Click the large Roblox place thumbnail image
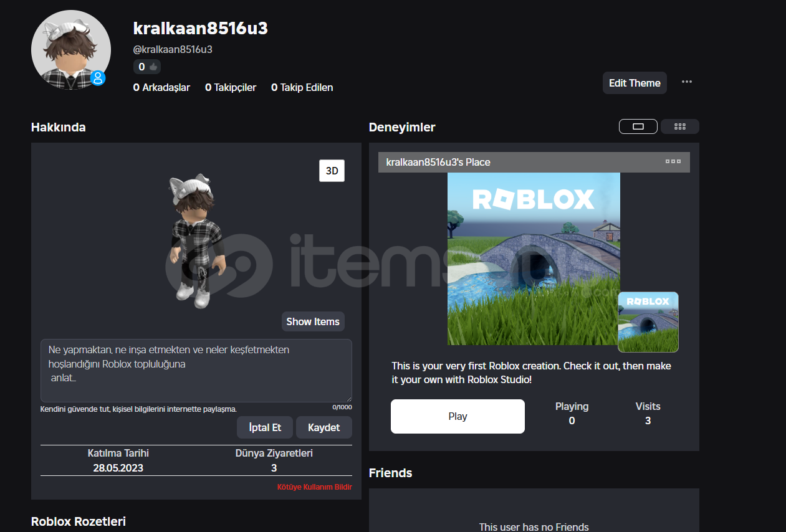786x532 pixels. (x=534, y=259)
